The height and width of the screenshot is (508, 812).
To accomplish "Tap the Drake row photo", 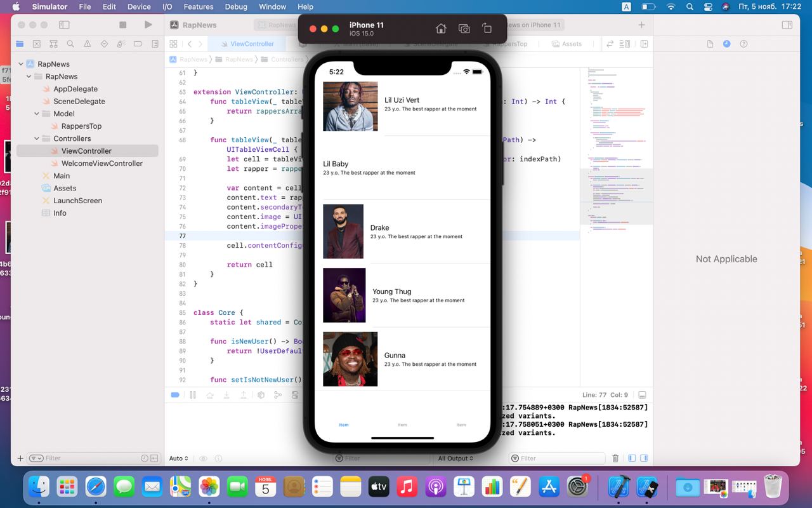I will pyautogui.click(x=343, y=231).
